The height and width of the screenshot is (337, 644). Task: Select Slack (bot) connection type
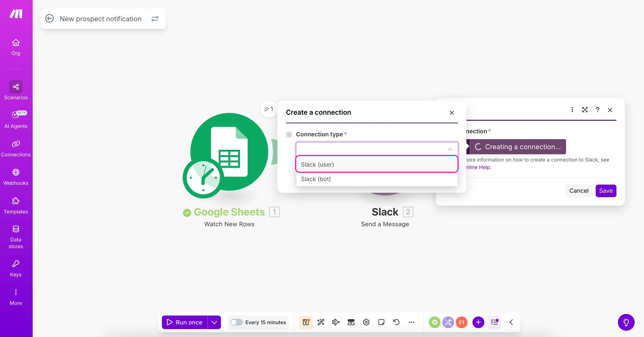click(x=377, y=179)
